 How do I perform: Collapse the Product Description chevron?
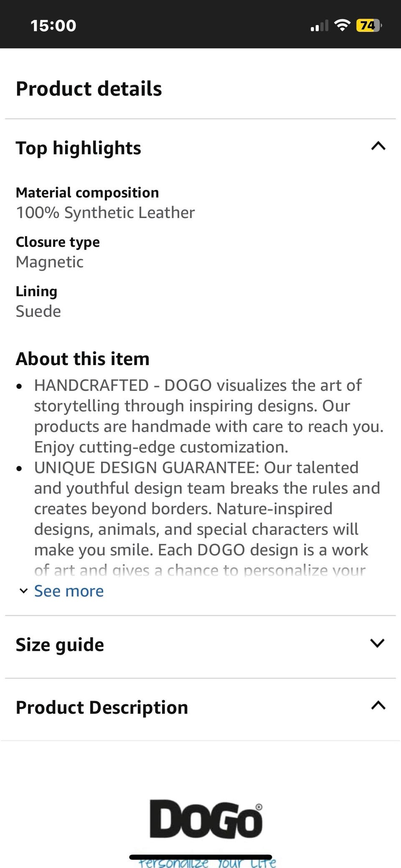click(378, 706)
